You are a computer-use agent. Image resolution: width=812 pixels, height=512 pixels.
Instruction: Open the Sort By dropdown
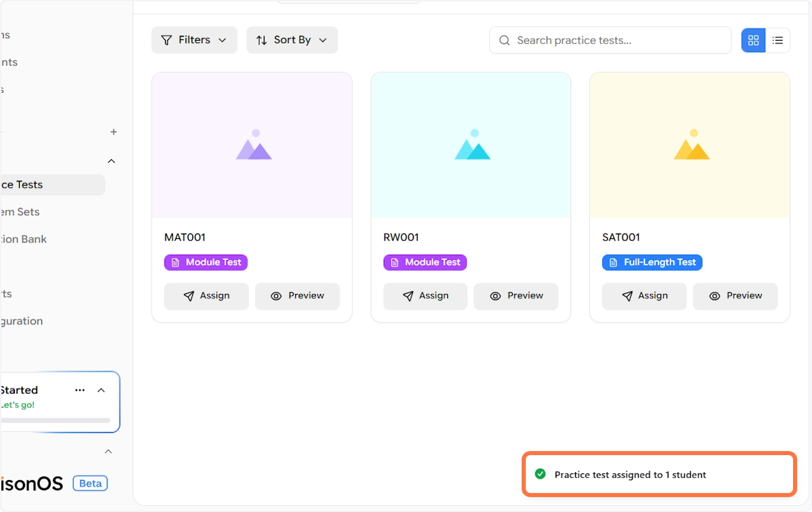[292, 40]
